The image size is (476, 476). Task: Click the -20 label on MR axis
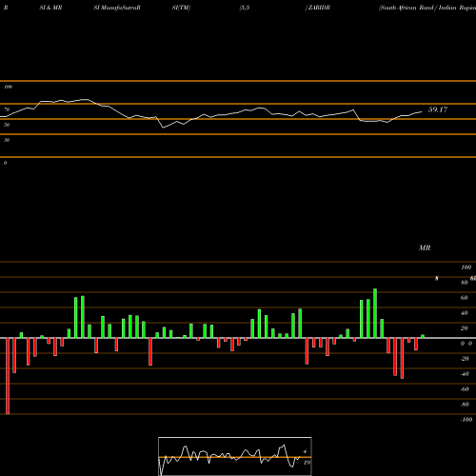pos(465,359)
